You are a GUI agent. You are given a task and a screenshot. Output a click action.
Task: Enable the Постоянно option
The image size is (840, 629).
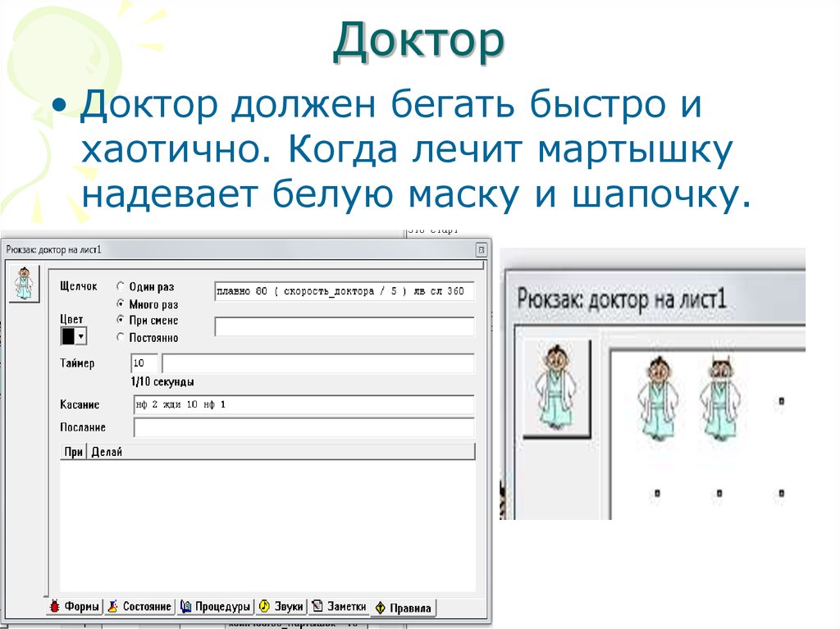click(x=119, y=337)
